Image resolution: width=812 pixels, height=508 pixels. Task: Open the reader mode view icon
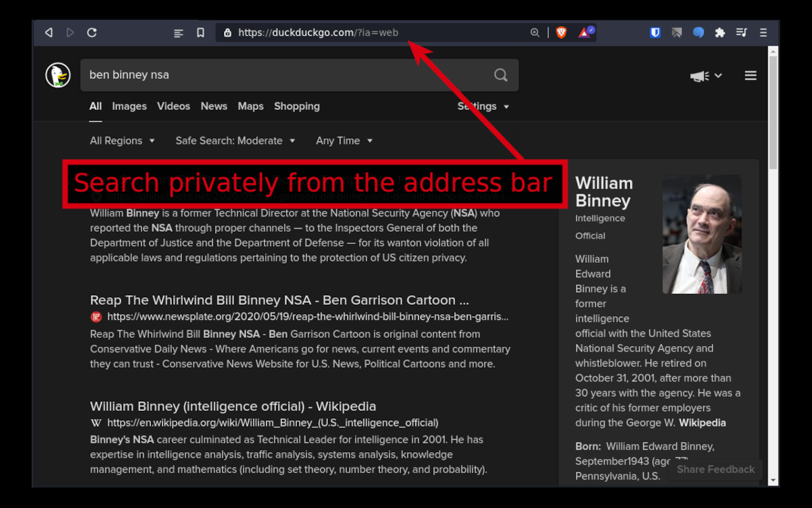pyautogui.click(x=179, y=33)
